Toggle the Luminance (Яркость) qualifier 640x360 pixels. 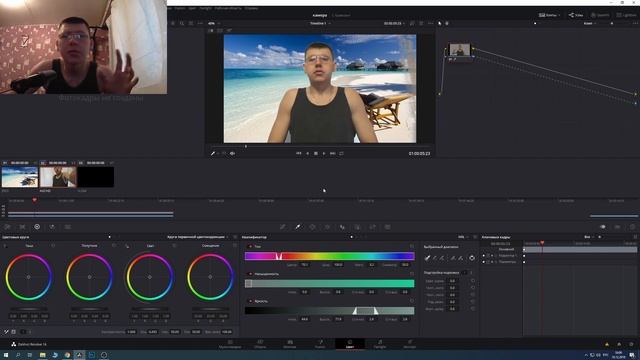[x=250, y=301]
